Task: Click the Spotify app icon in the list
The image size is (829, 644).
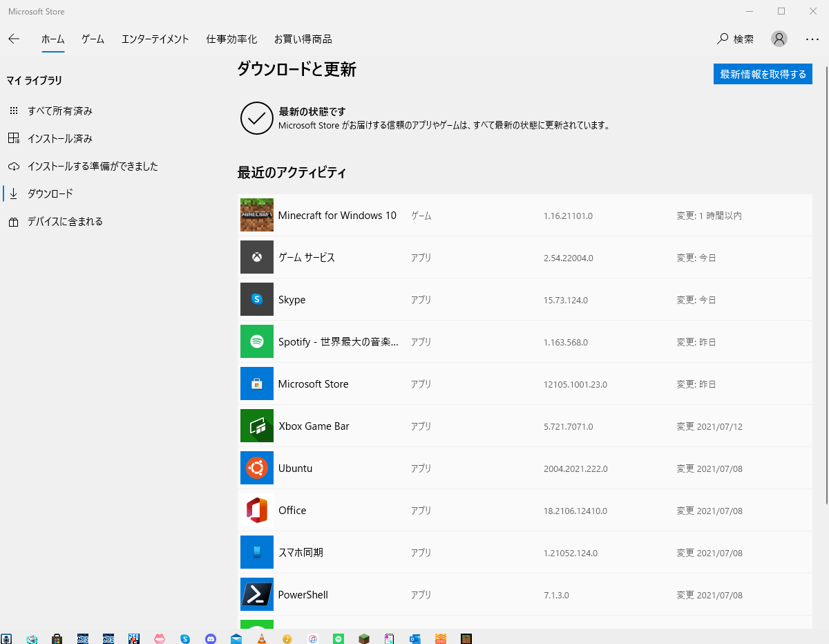Action: coord(257,341)
